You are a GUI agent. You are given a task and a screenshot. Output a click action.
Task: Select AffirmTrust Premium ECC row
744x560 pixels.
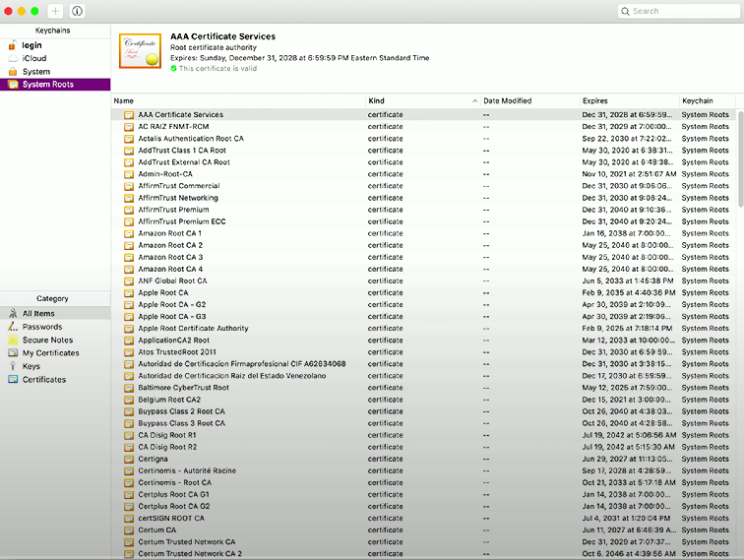(x=424, y=221)
